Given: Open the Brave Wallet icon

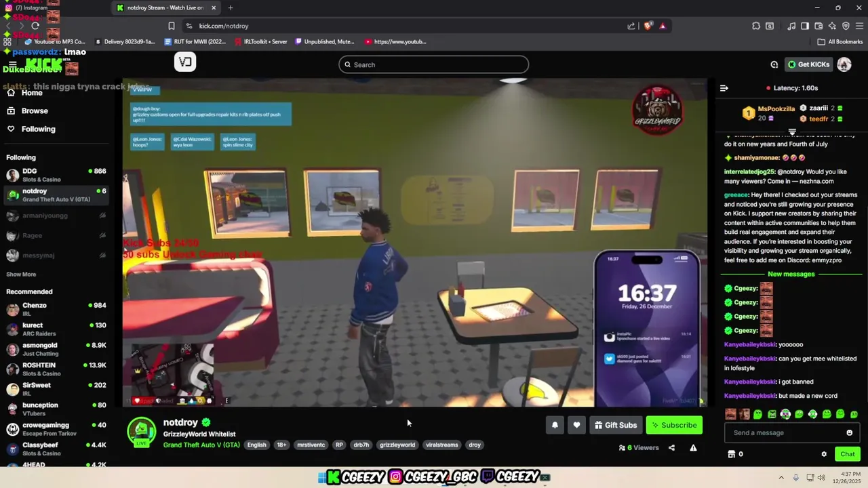Looking at the screenshot, I should pyautogui.click(x=818, y=26).
